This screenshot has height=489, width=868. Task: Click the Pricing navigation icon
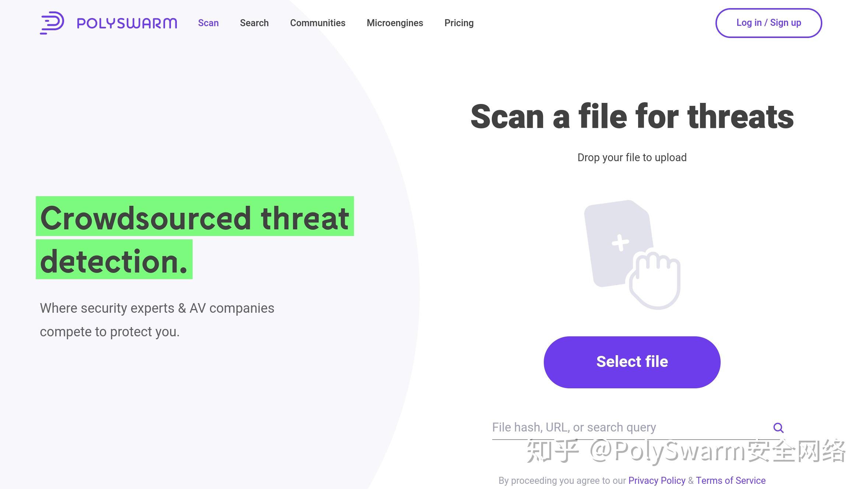458,23
